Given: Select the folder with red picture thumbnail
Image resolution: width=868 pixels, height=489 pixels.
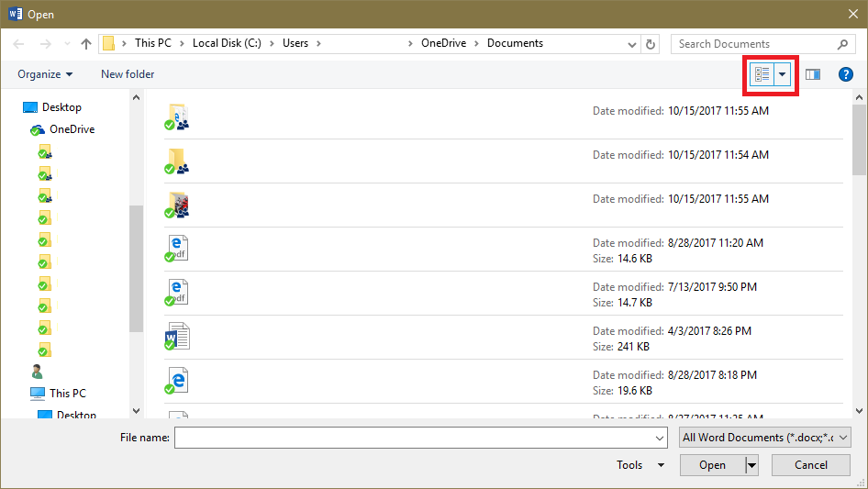Looking at the screenshot, I should point(503,205).
